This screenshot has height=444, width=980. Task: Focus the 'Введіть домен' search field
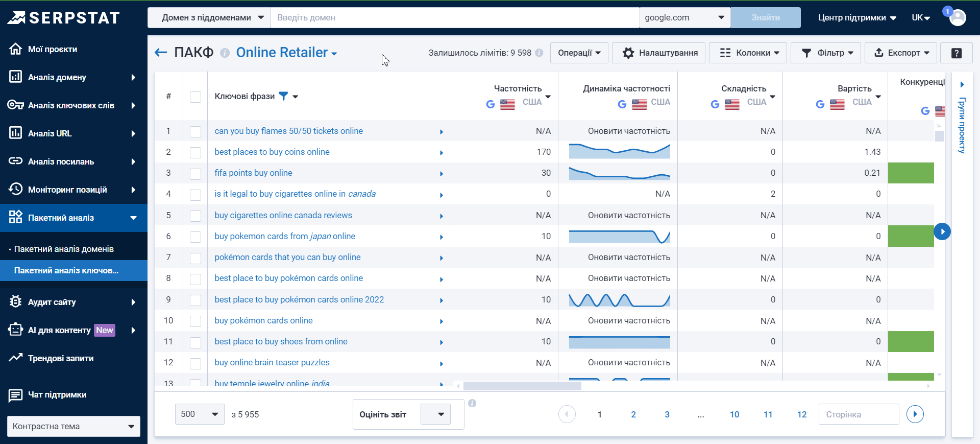point(454,18)
